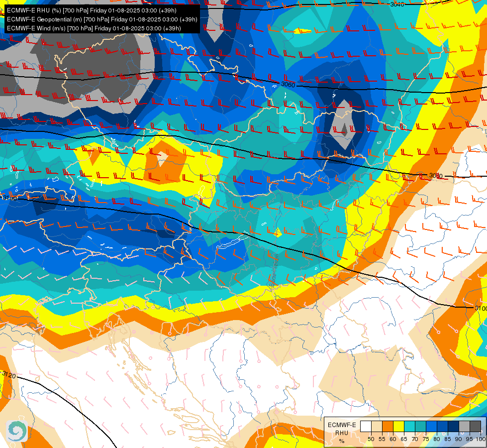Select the bright blue 75–80% legend swatch
The height and width of the screenshot is (448, 487).
tap(432, 426)
